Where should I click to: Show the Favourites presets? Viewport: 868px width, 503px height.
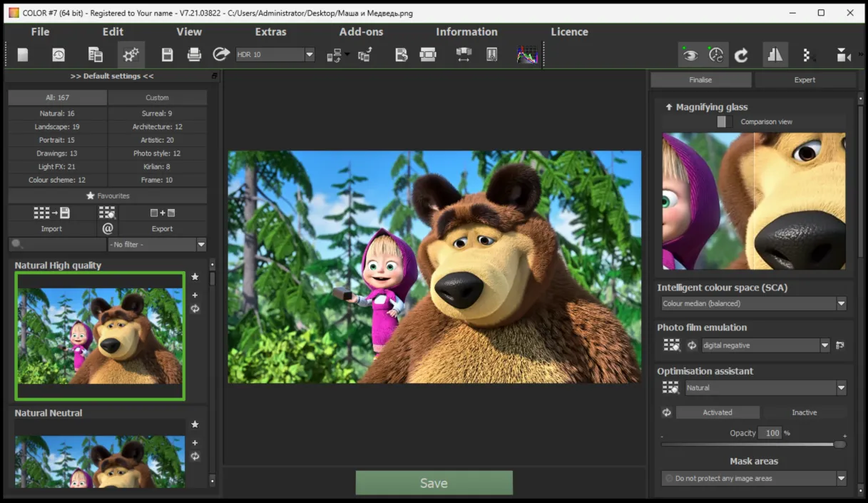point(108,195)
